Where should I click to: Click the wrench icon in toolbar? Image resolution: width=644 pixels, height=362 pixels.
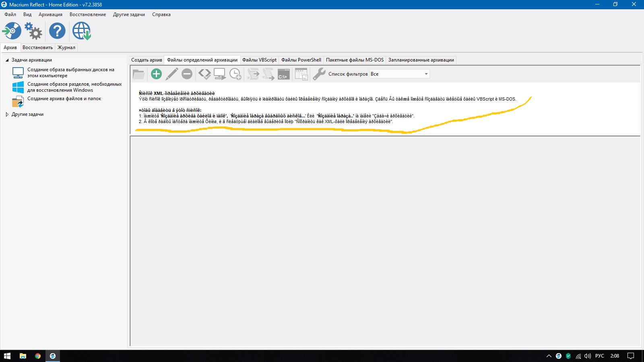(x=319, y=74)
